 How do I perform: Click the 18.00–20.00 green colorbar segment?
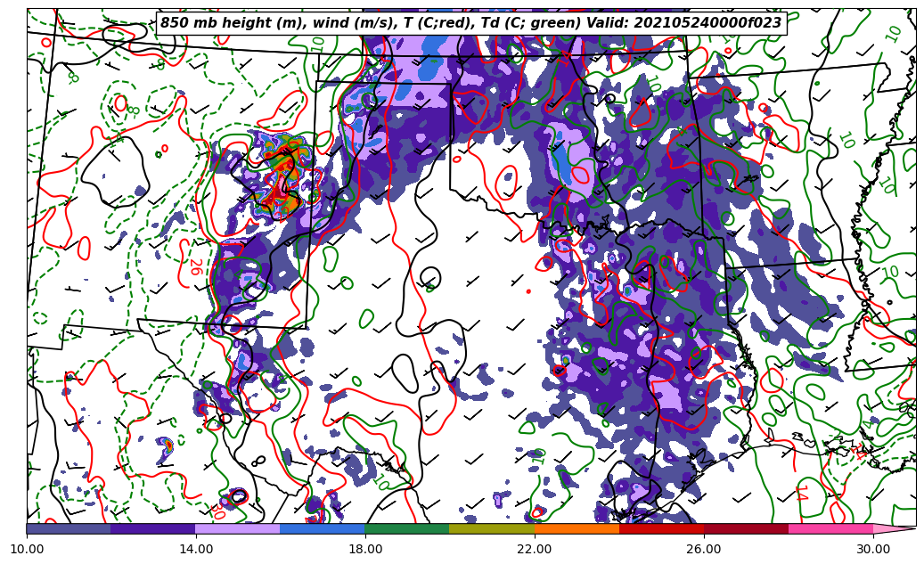pos(407,528)
